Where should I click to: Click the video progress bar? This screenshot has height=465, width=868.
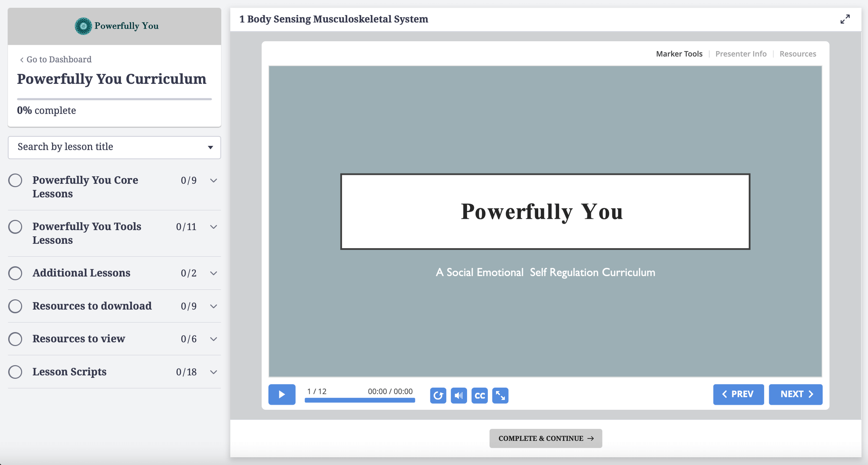pos(359,401)
